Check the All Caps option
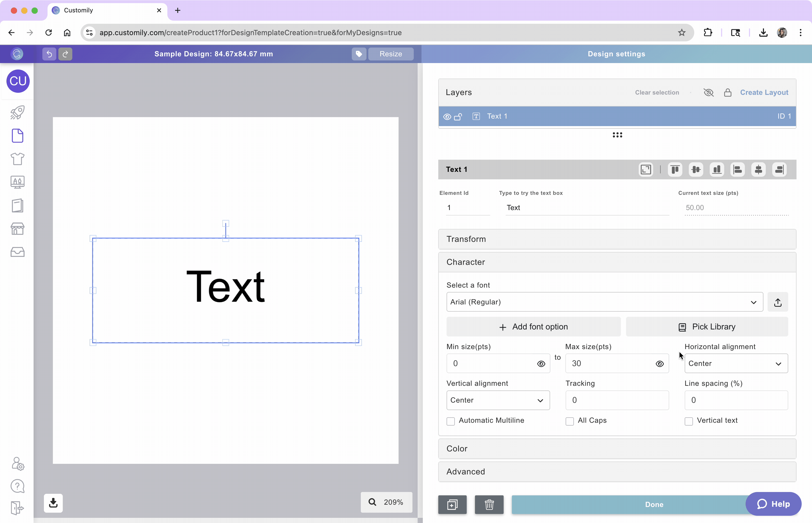The image size is (812, 523). tap(570, 421)
